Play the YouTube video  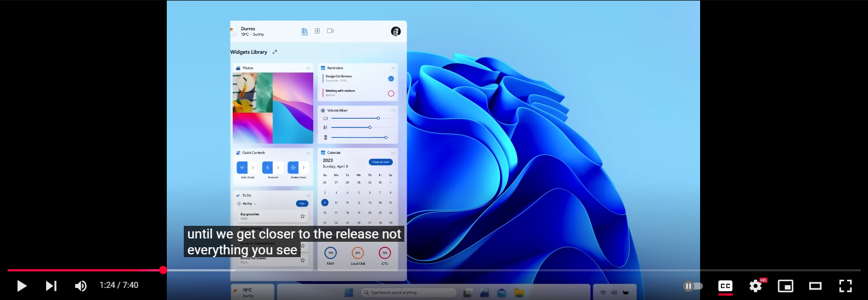21,286
